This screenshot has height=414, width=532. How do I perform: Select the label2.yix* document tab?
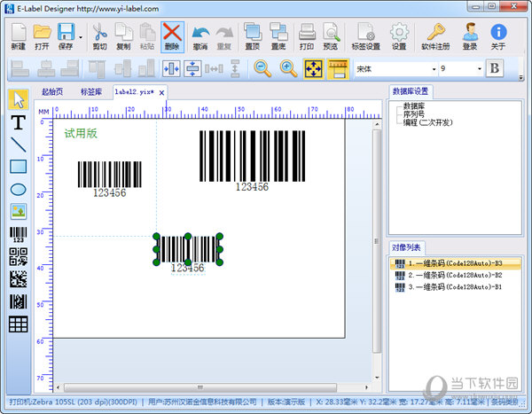click(135, 92)
